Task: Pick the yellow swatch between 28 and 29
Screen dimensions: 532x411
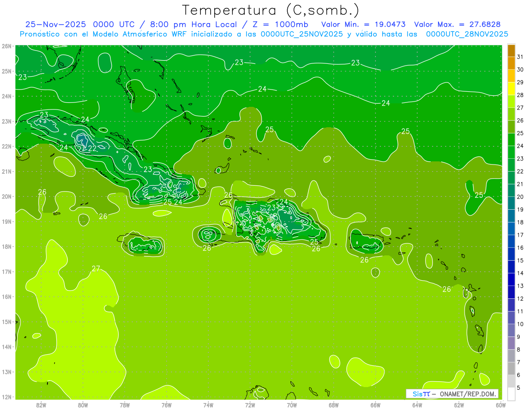Action: pyautogui.click(x=511, y=89)
